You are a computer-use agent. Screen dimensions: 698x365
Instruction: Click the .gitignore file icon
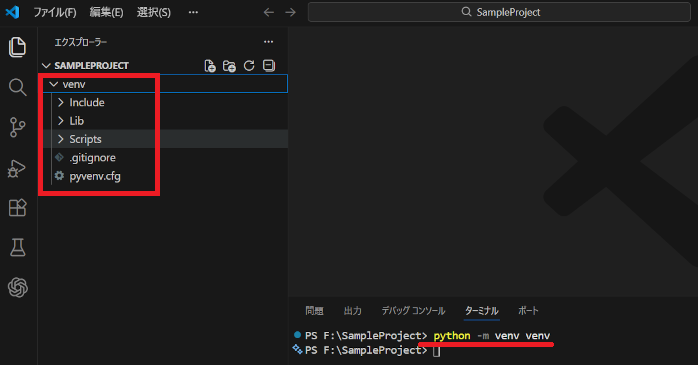(59, 157)
